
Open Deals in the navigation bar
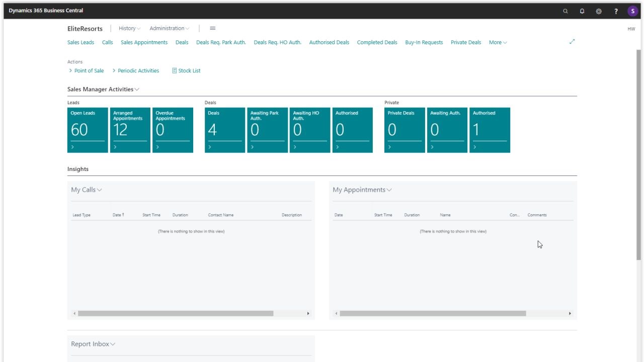point(182,43)
